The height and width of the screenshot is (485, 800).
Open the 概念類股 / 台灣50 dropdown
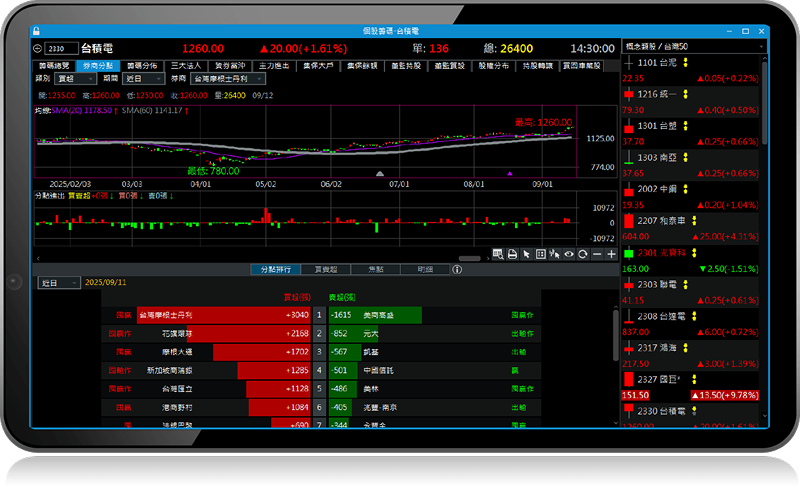click(694, 46)
